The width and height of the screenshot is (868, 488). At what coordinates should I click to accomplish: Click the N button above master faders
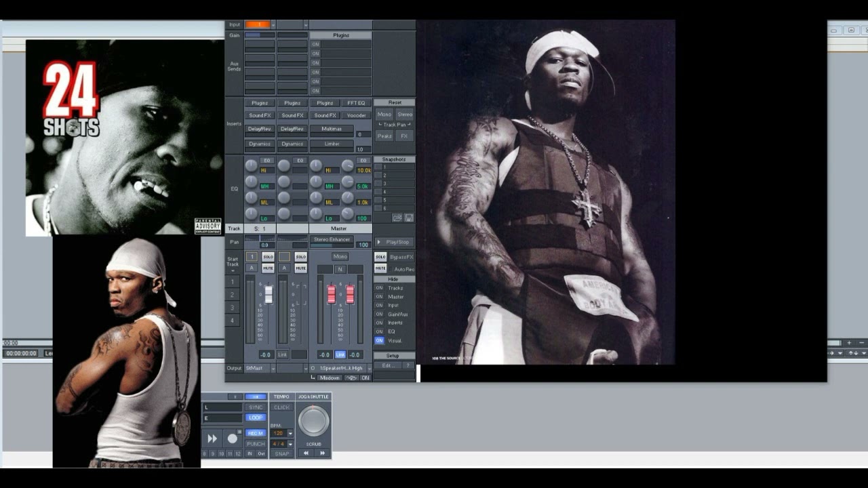(340, 269)
